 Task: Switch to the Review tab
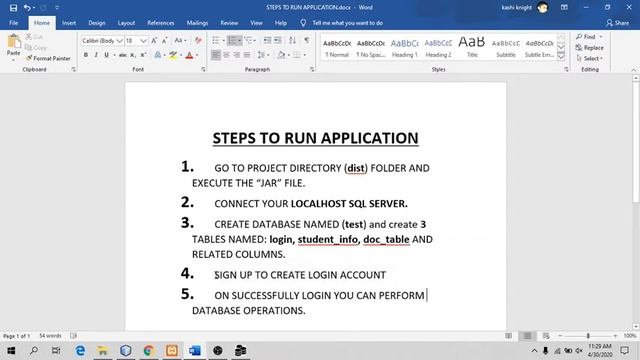[229, 23]
